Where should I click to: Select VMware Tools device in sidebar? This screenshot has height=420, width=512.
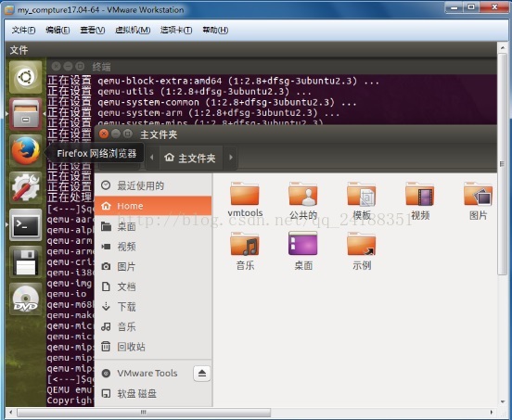coord(144,373)
